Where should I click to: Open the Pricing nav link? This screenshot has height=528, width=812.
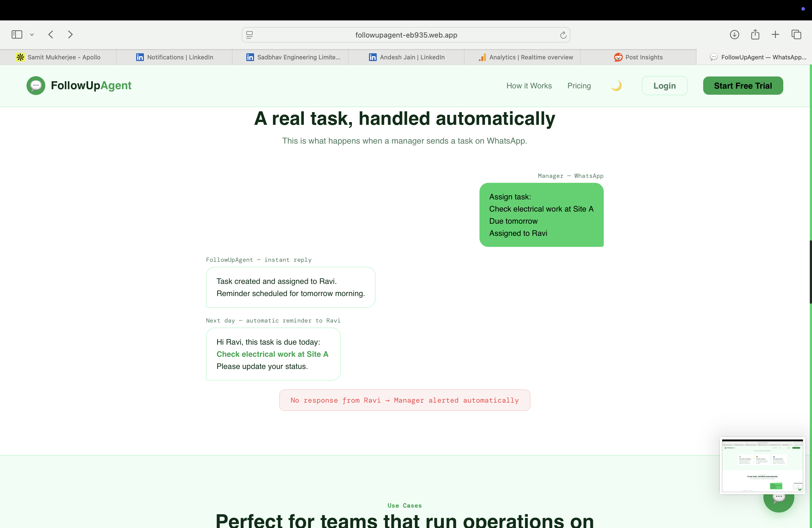[579, 86]
